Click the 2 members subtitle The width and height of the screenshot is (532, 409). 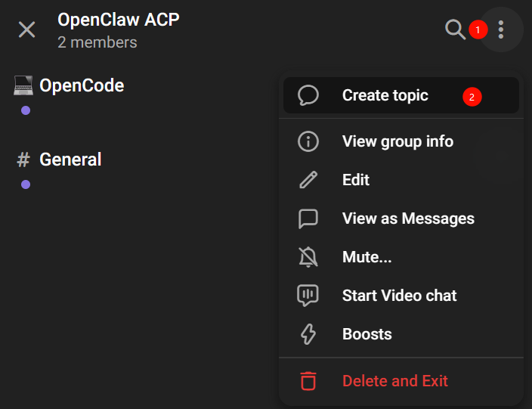[x=97, y=42]
